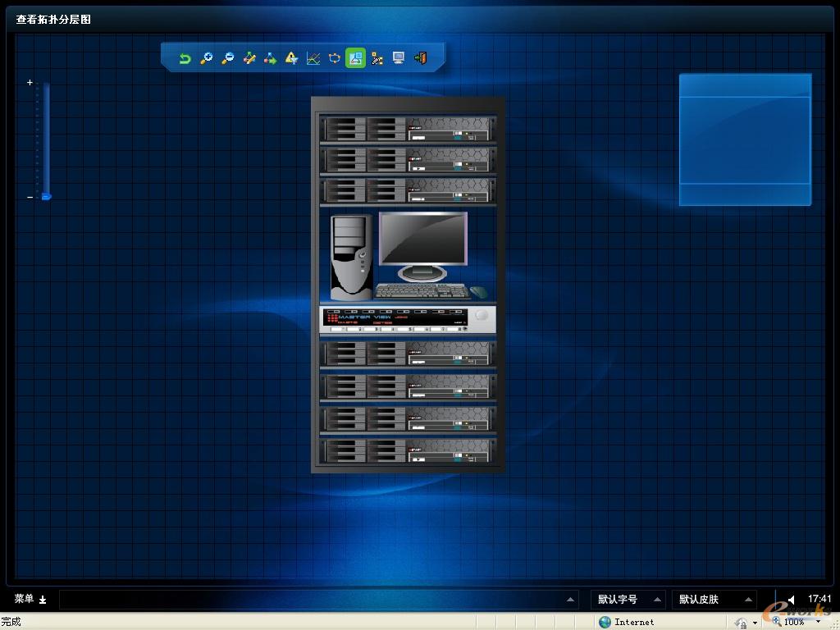Screen dimensions: 840x630
Task: Click the monitor display toolbar icon
Action: [x=399, y=58]
